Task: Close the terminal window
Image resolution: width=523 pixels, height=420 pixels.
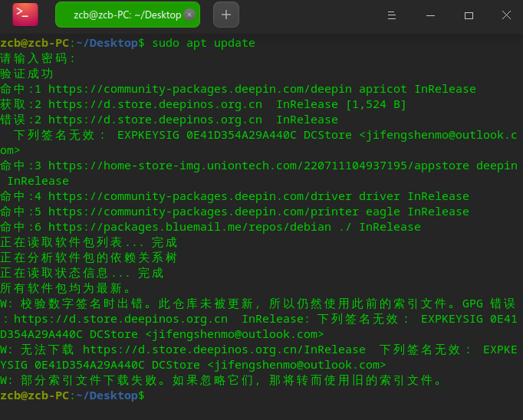Action: (505, 15)
